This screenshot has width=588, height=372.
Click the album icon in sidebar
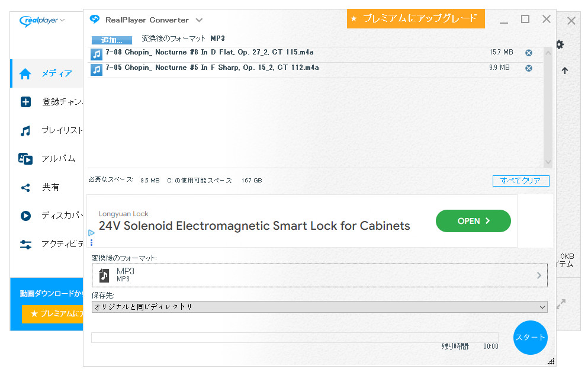click(25, 159)
